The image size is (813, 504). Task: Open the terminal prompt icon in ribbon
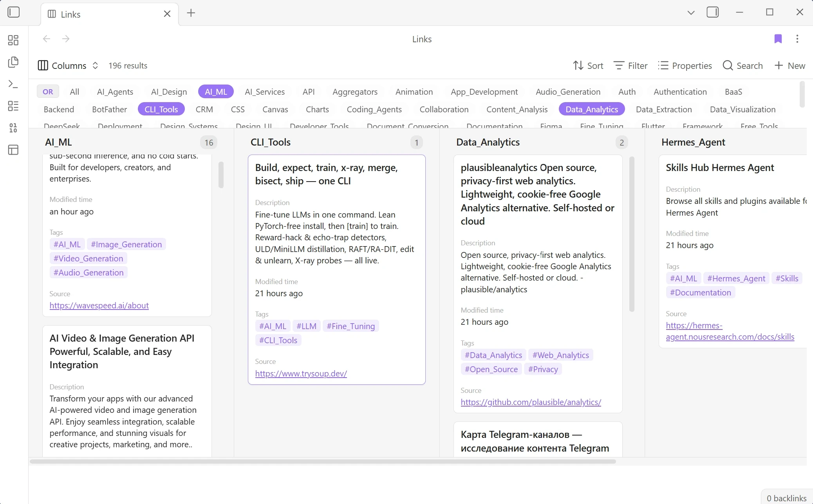tap(13, 84)
